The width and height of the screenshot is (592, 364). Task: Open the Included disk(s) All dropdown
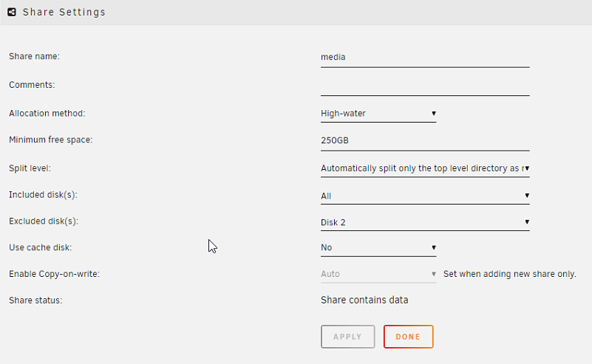[x=425, y=196]
